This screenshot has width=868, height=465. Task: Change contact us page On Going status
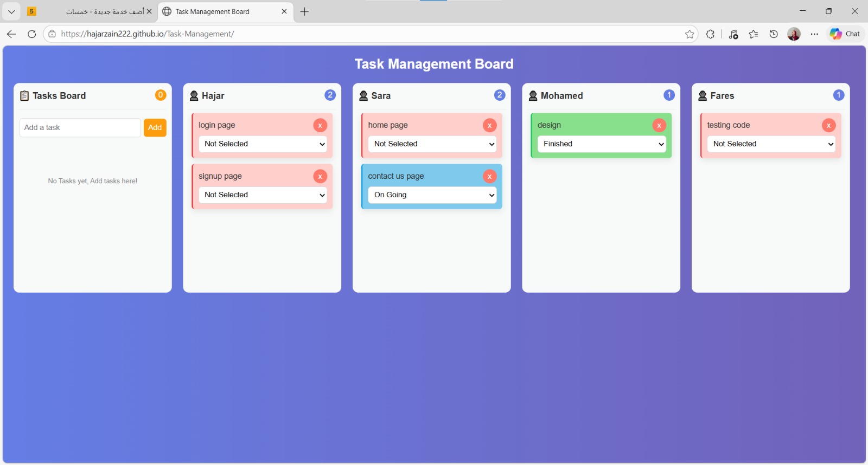[432, 195]
